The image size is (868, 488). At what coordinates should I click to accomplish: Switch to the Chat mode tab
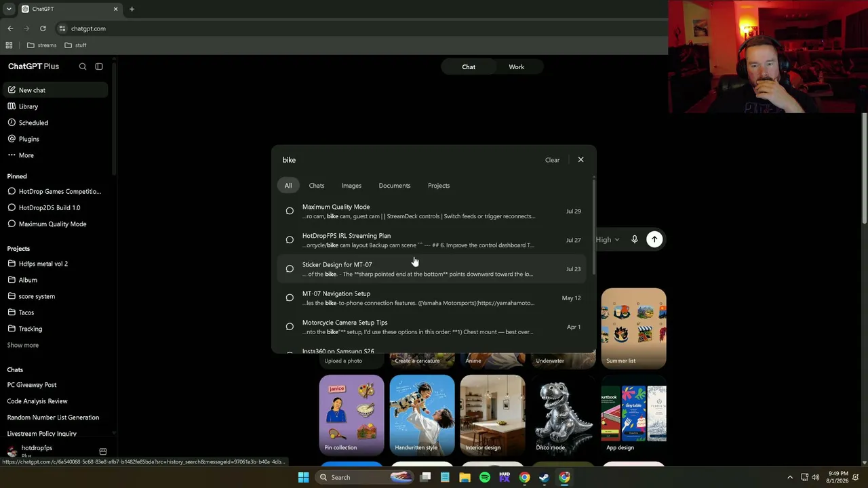click(x=469, y=67)
